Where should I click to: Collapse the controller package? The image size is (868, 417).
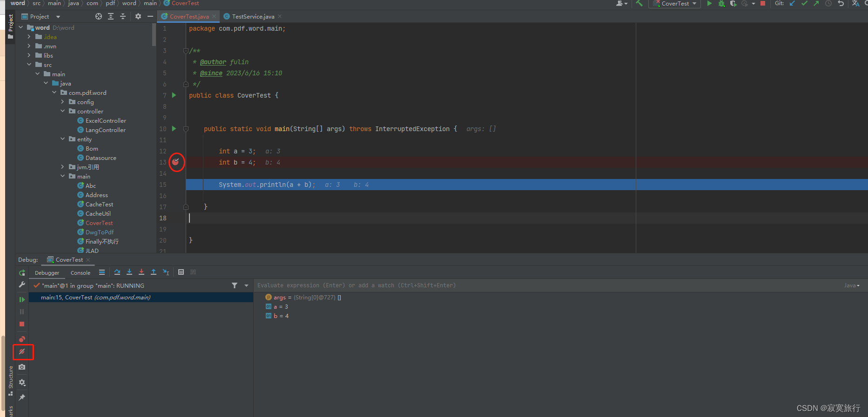[62, 111]
